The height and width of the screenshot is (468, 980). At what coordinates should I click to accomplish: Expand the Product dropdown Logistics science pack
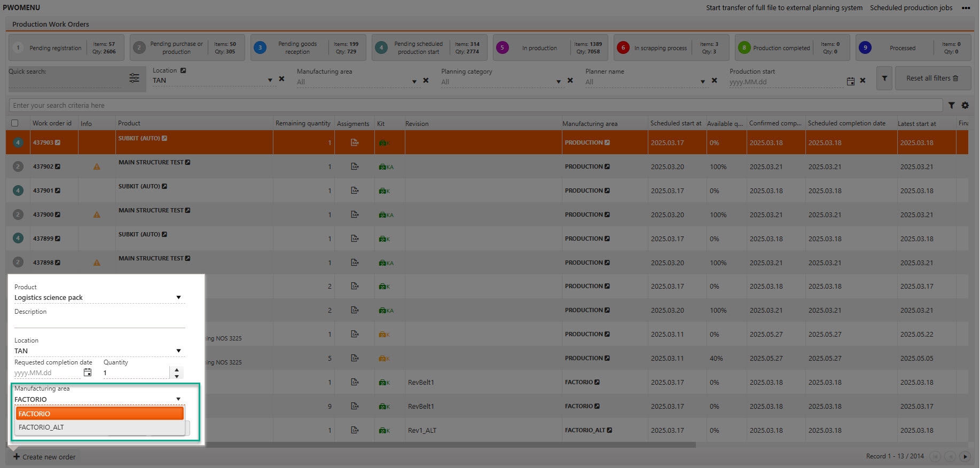[178, 298]
